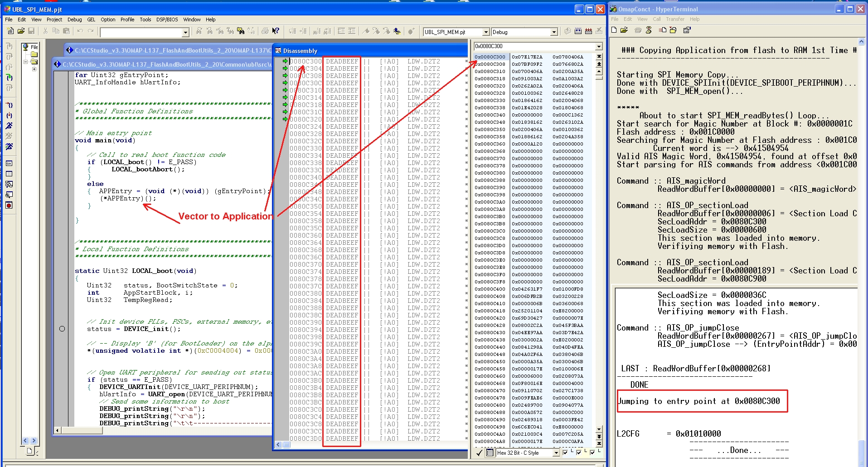
Task: Open the Hex 32 Bit - C Style dropdown
Action: tap(556, 452)
